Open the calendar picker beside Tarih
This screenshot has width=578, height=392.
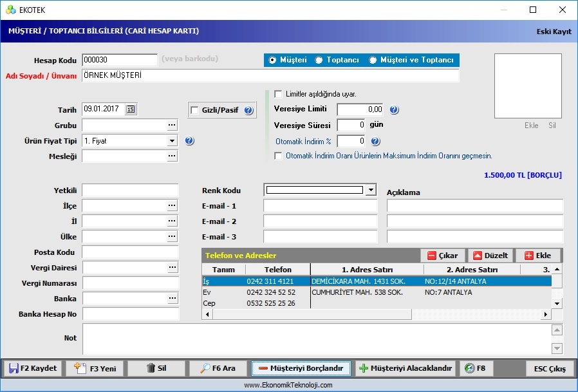tap(131, 109)
